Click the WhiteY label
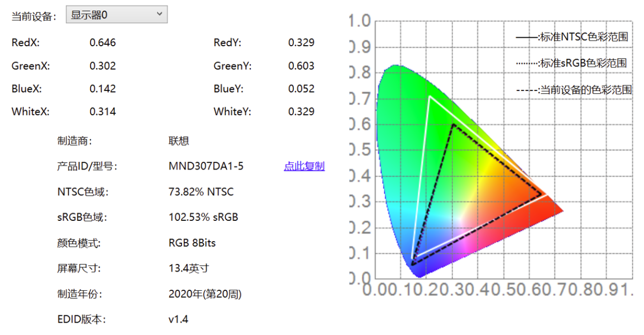 233,112
